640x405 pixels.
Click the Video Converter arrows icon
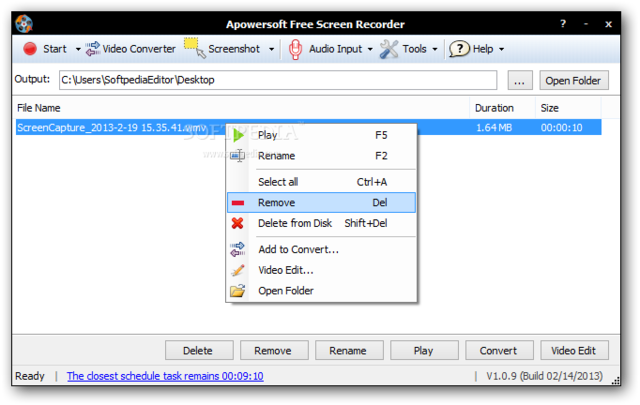pos(92,49)
